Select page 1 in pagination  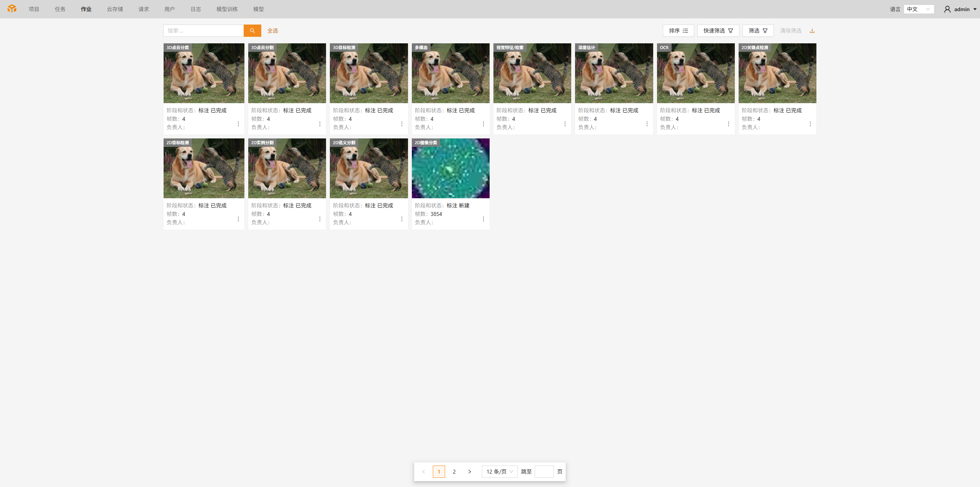439,472
